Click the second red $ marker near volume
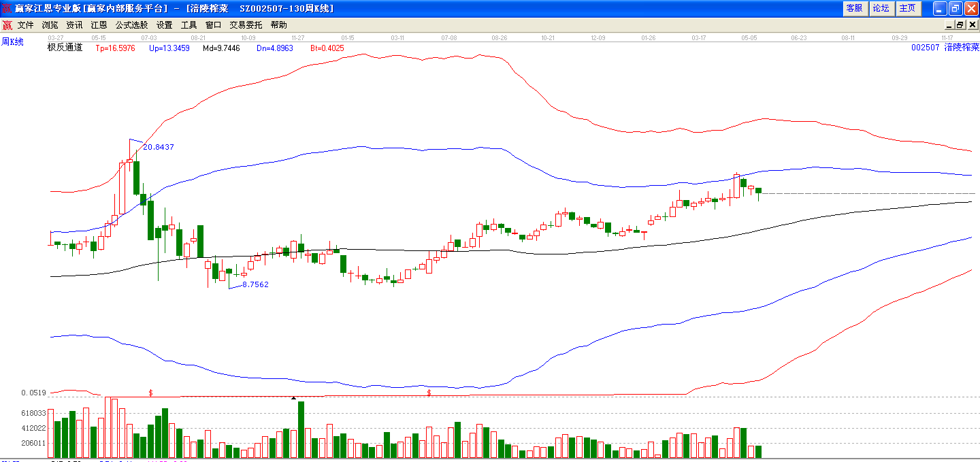Viewport: 980px width, 462px height. (429, 393)
